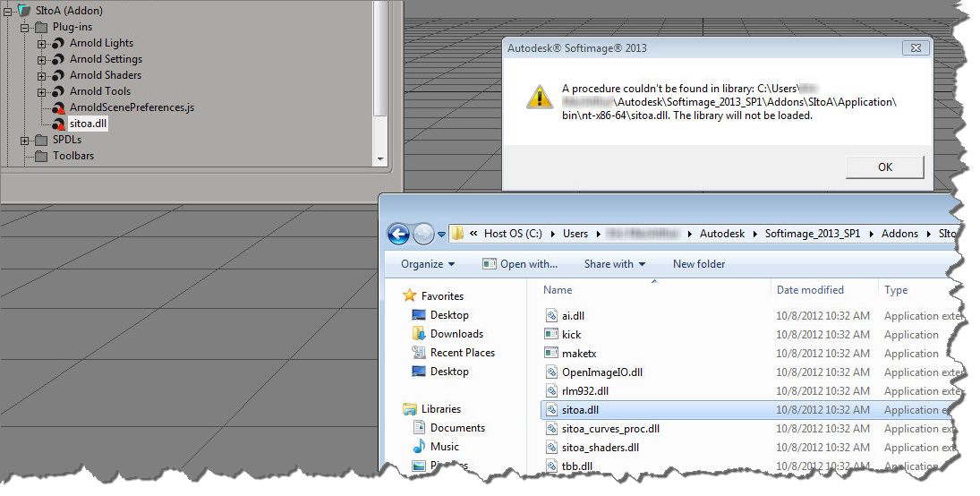Image resolution: width=980 pixels, height=496 pixels.
Task: Select the sitoa_shaders.dll file row
Action: pos(600,448)
